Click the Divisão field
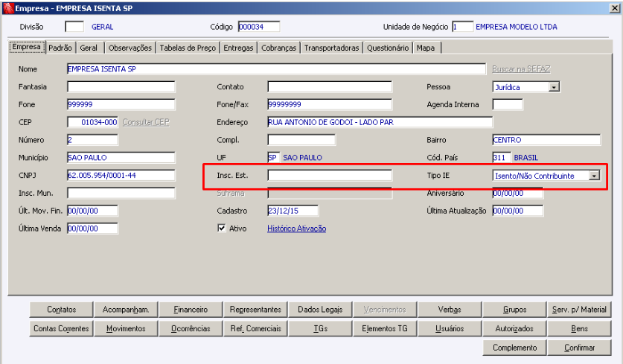Viewport: 623px width, 364px height. pyautogui.click(x=74, y=27)
